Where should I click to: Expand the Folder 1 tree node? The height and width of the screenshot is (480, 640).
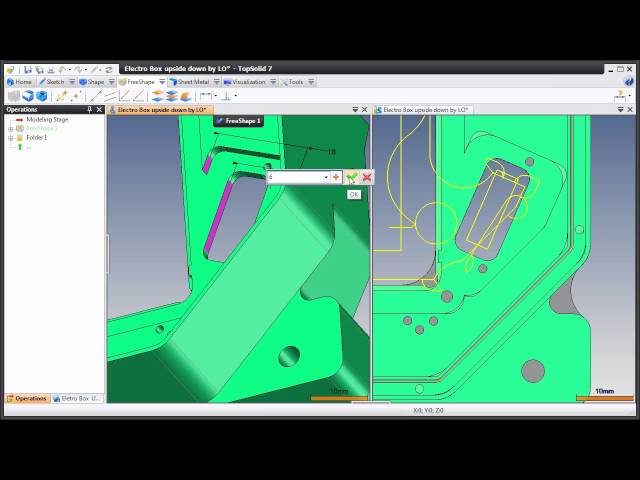click(11, 137)
